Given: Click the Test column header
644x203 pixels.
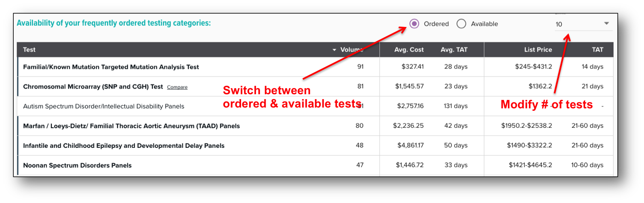Looking at the screenshot, I should pyautogui.click(x=29, y=50).
